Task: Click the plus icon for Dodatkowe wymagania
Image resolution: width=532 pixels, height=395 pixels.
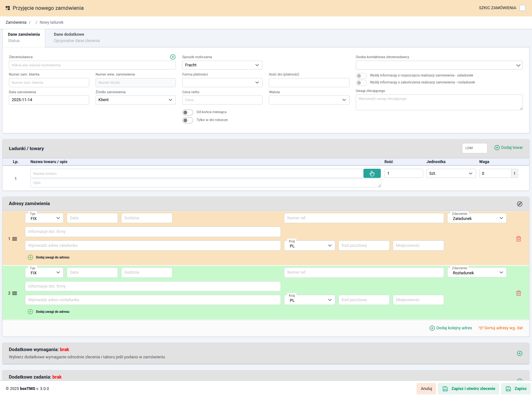Action: point(520,353)
